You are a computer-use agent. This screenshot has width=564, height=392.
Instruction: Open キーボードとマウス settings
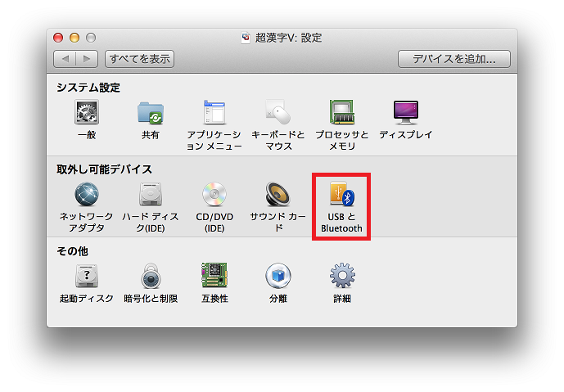point(278,113)
